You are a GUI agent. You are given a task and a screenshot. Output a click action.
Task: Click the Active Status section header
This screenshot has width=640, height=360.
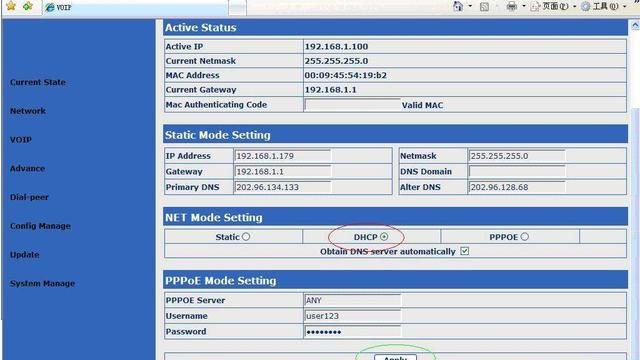[x=396, y=27]
